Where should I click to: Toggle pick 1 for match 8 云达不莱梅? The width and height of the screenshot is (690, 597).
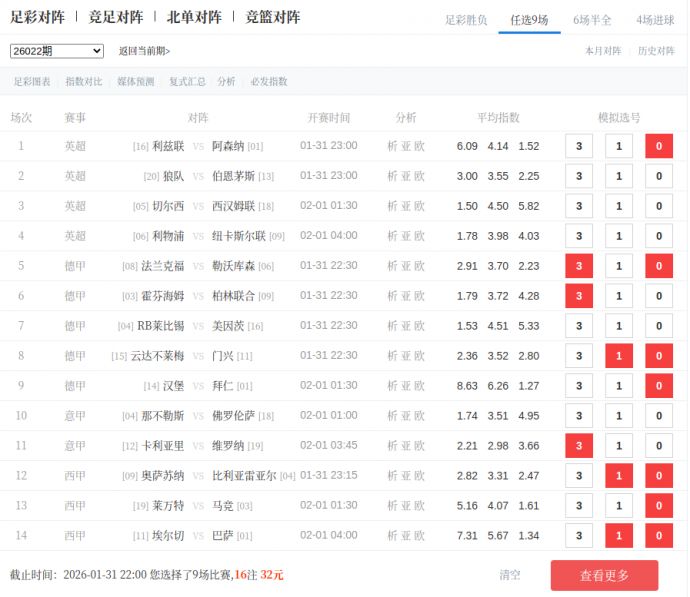pyautogui.click(x=619, y=356)
